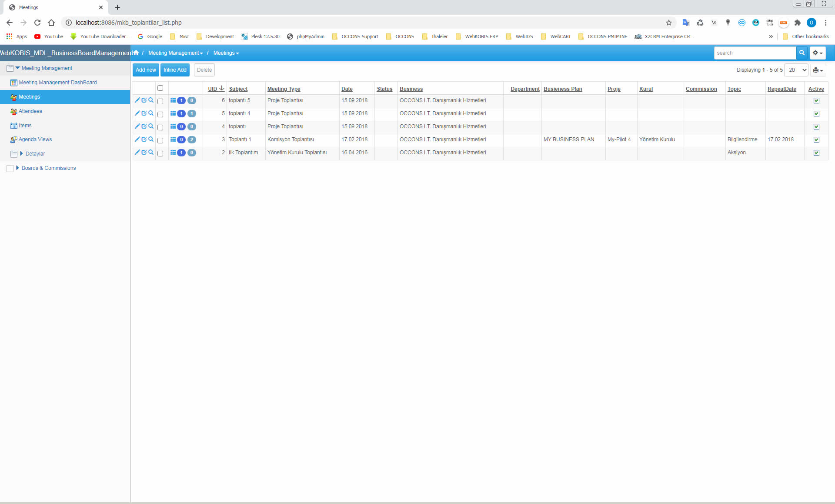
Task: Expand the Detaylar sidebar group
Action: 21,154
